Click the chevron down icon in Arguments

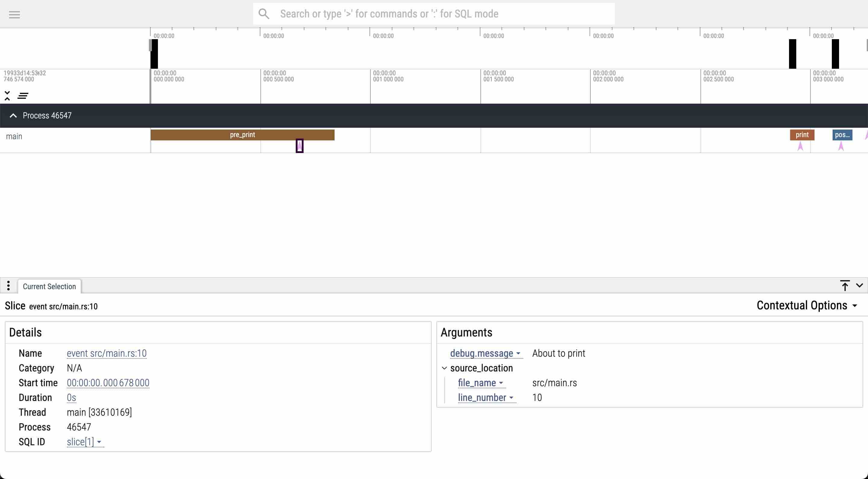(x=444, y=368)
